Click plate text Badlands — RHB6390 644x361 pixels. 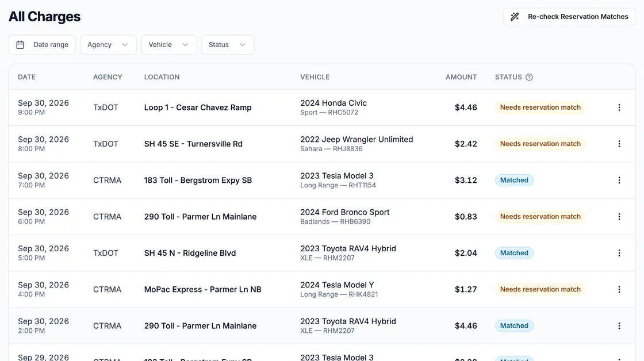click(335, 222)
